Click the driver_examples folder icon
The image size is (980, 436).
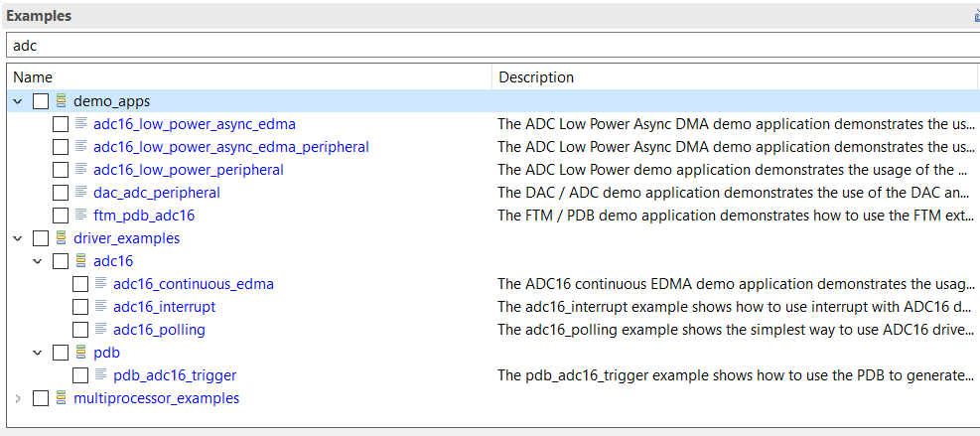point(61,238)
